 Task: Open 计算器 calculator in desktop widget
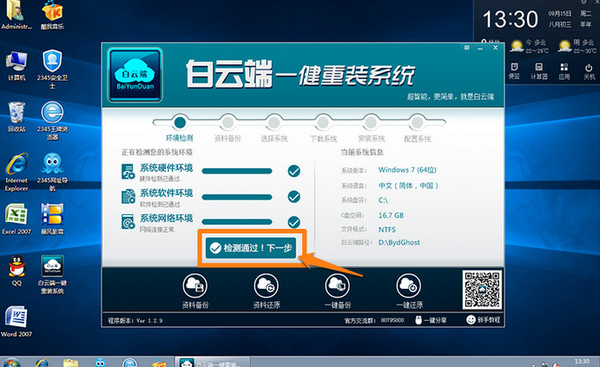click(539, 71)
